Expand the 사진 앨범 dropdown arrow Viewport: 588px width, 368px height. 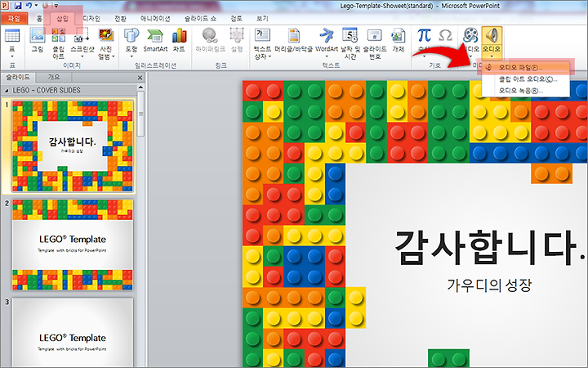pyautogui.click(x=114, y=56)
